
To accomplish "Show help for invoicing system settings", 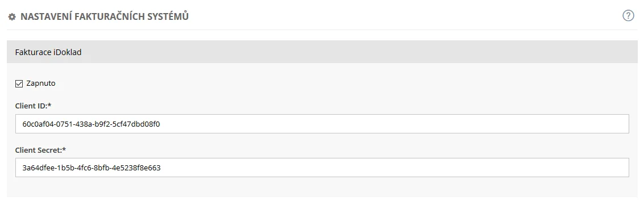I will click(629, 16).
